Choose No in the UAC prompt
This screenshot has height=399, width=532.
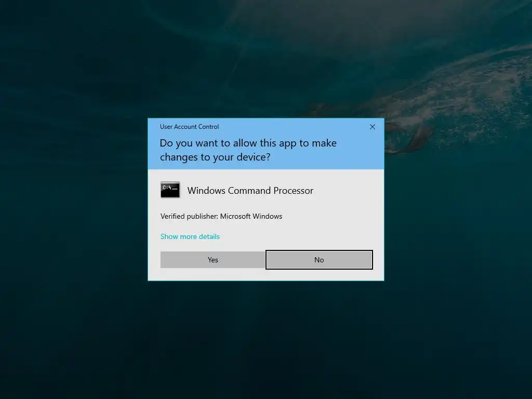pos(319,260)
